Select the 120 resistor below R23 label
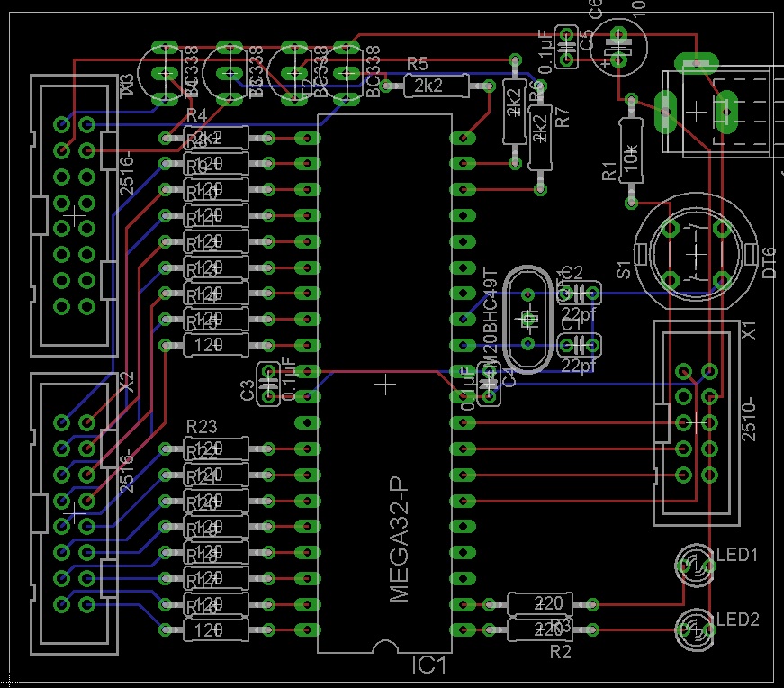 point(216,448)
